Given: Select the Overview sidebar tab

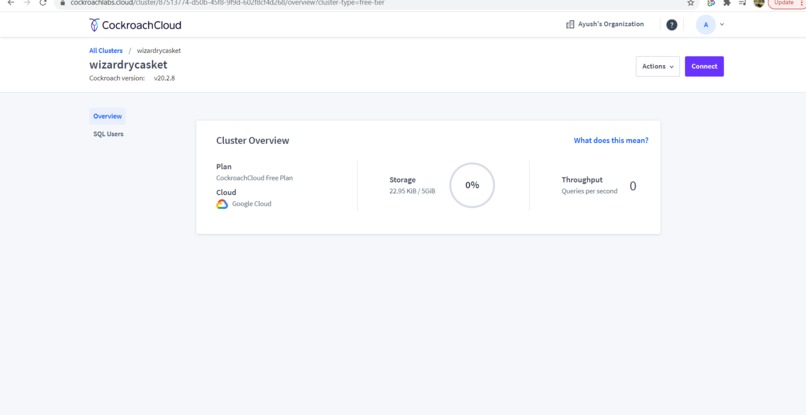Looking at the screenshot, I should pos(107,116).
